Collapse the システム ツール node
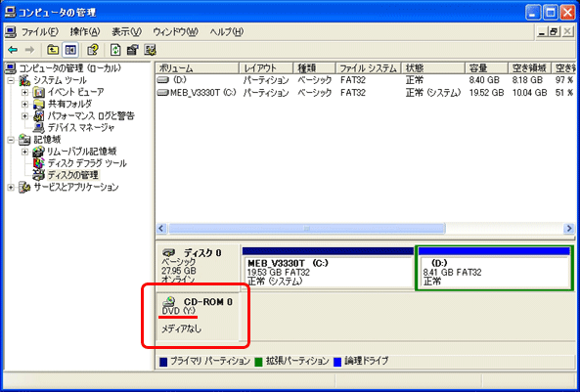 [x=11, y=80]
